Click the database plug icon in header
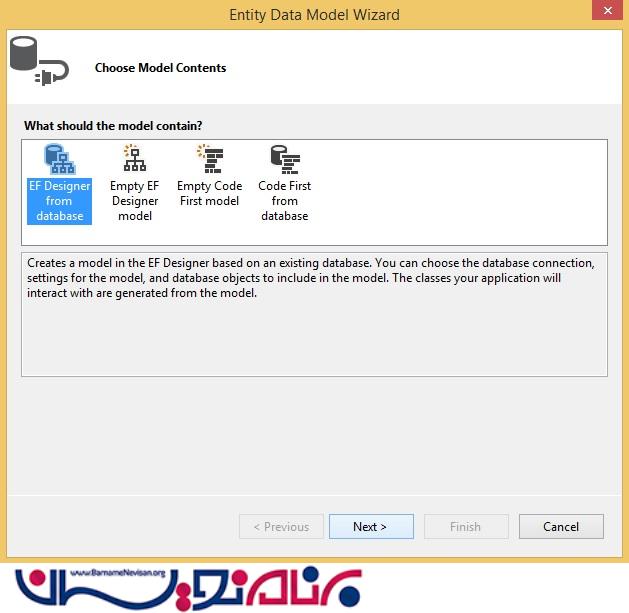This screenshot has width=629, height=613. pyautogui.click(x=39, y=61)
